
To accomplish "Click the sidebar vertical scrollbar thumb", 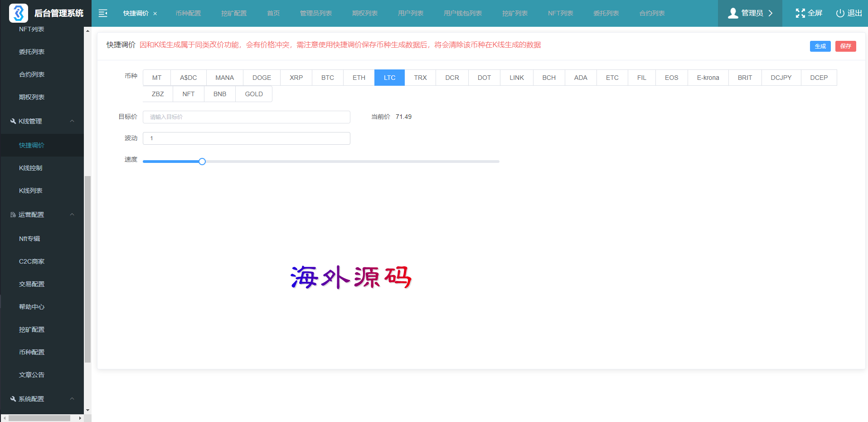I will coord(87,270).
